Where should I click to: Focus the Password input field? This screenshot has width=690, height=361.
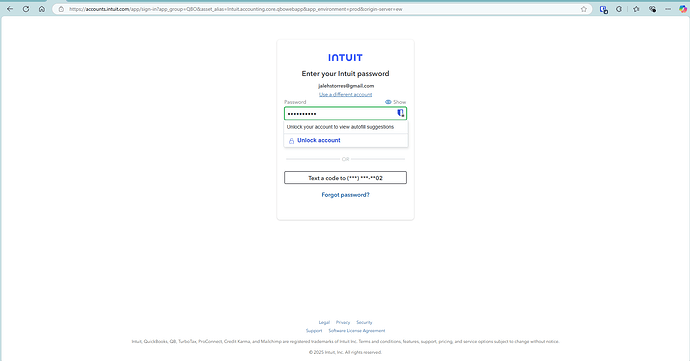point(345,113)
